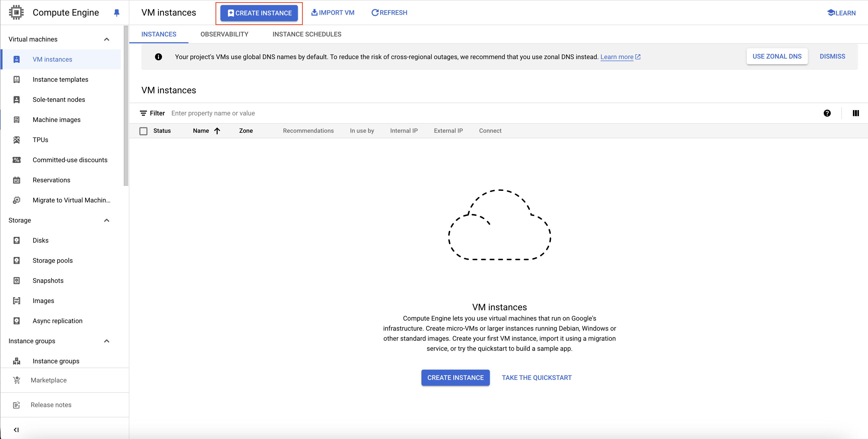
Task: Open the OBSERVABILITY tab
Action: pos(224,34)
